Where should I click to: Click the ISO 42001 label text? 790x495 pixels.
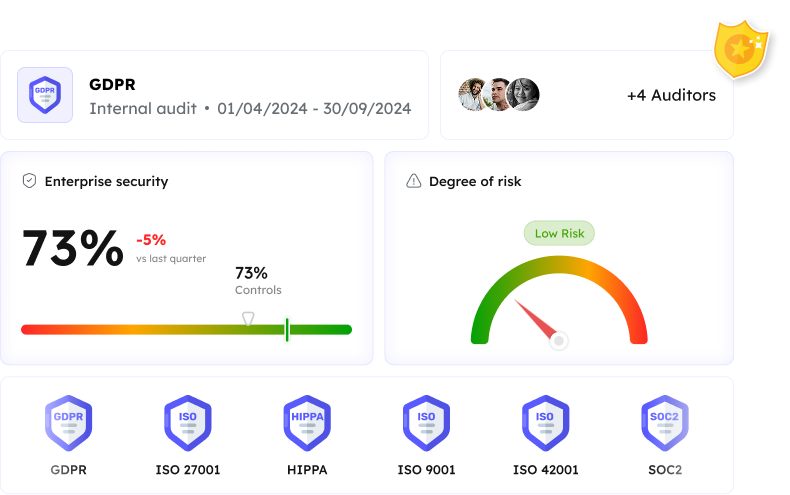[x=546, y=470]
